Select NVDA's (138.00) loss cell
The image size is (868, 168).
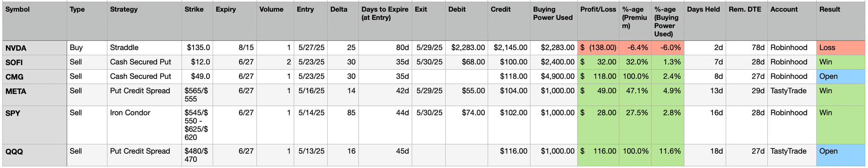tap(598, 48)
